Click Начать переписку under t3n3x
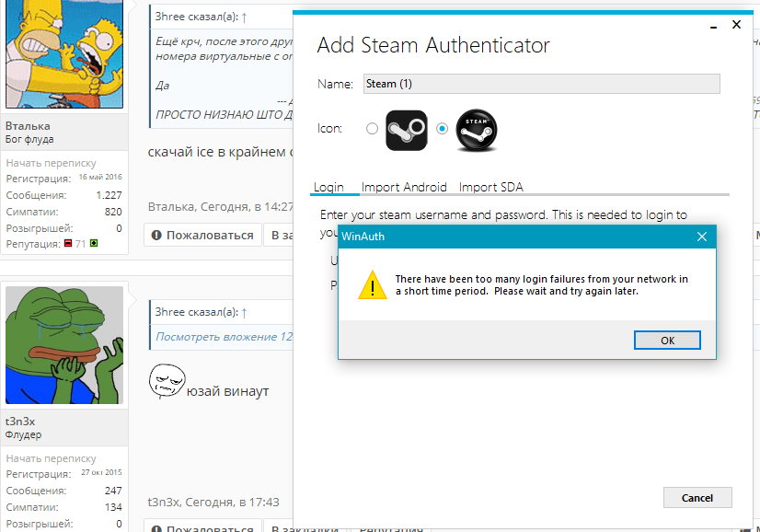The width and height of the screenshot is (760, 532). (51, 458)
